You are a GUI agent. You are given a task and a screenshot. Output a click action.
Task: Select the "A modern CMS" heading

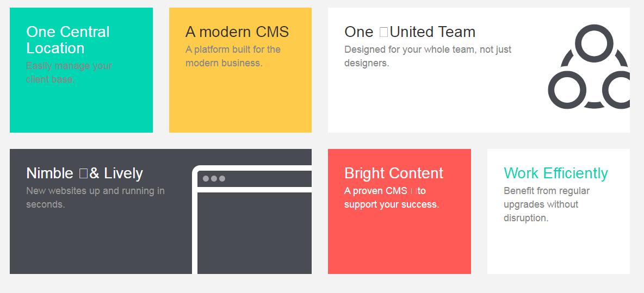237,32
